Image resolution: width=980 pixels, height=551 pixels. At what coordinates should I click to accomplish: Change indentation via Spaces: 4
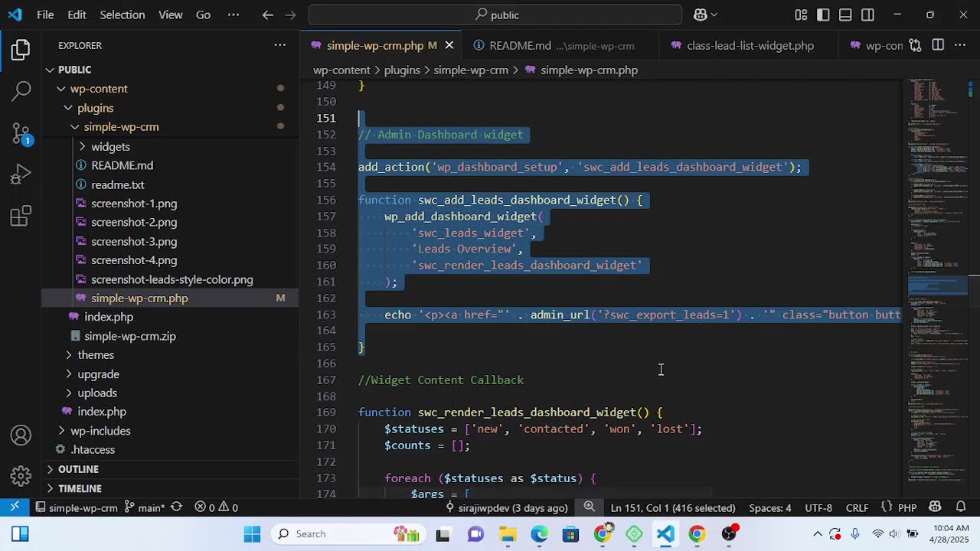coord(769,507)
